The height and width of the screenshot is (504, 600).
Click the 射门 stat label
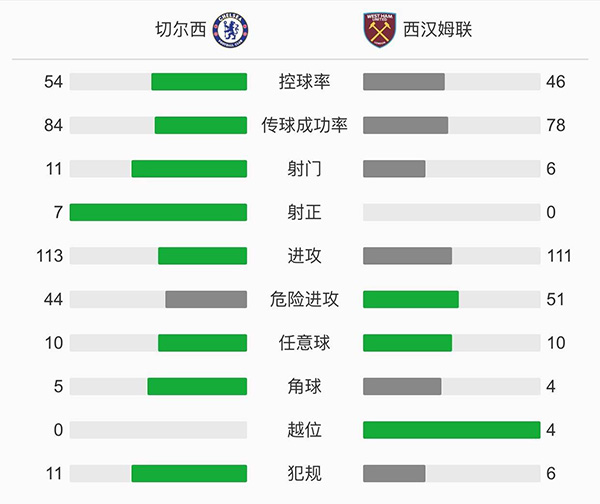(x=305, y=169)
